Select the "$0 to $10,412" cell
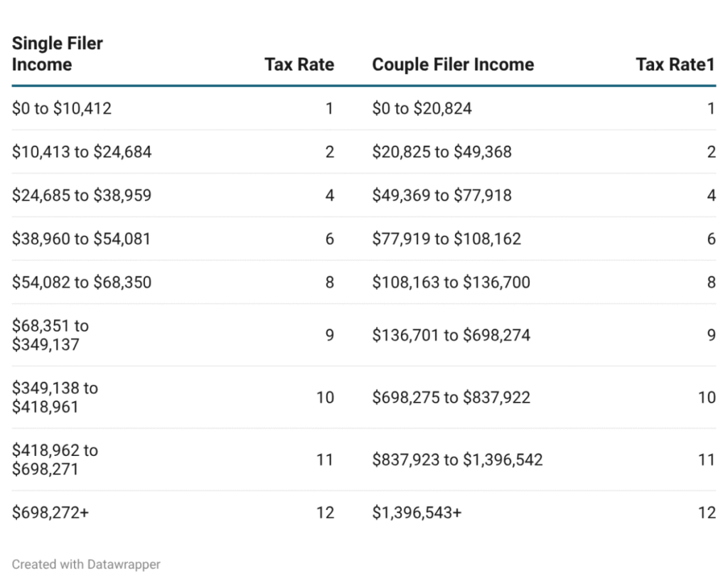 (x=62, y=109)
